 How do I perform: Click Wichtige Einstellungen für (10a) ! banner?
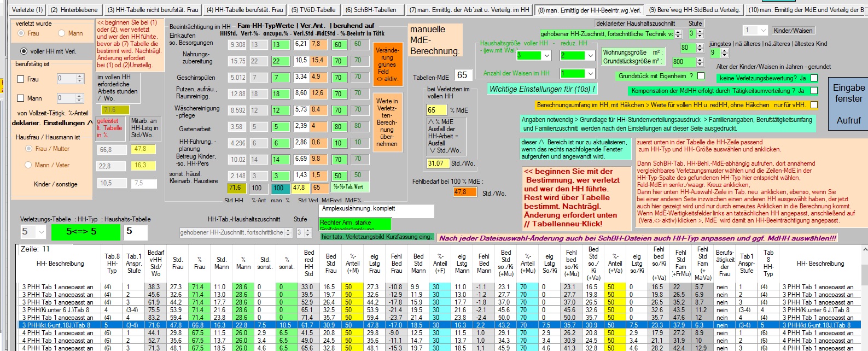(542, 89)
